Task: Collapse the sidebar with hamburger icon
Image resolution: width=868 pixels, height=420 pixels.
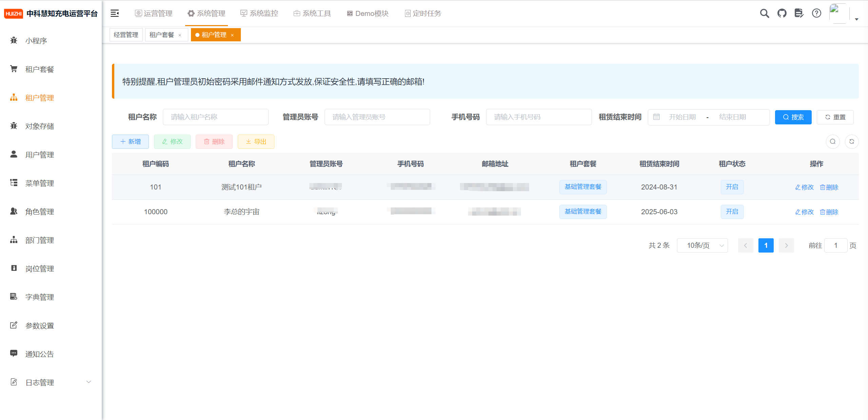Action: 115,13
